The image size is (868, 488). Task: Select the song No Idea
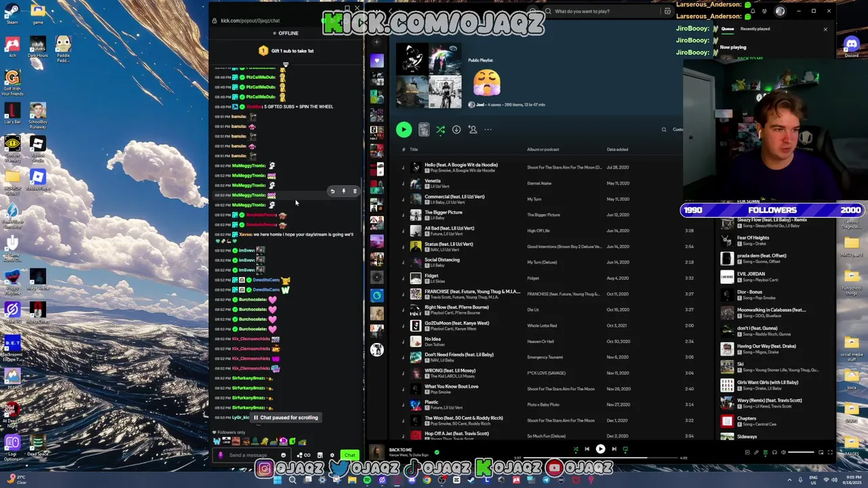coord(433,339)
